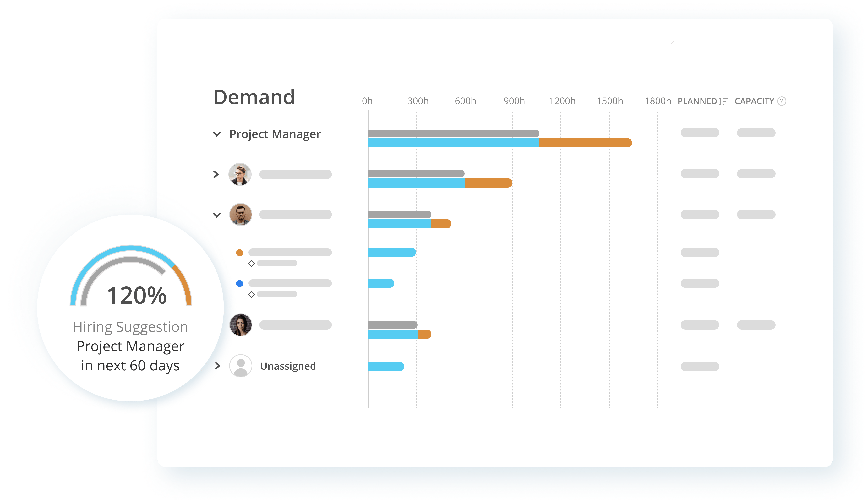
Task: Click the sort icon beside PLANNED
Action: coord(723,101)
